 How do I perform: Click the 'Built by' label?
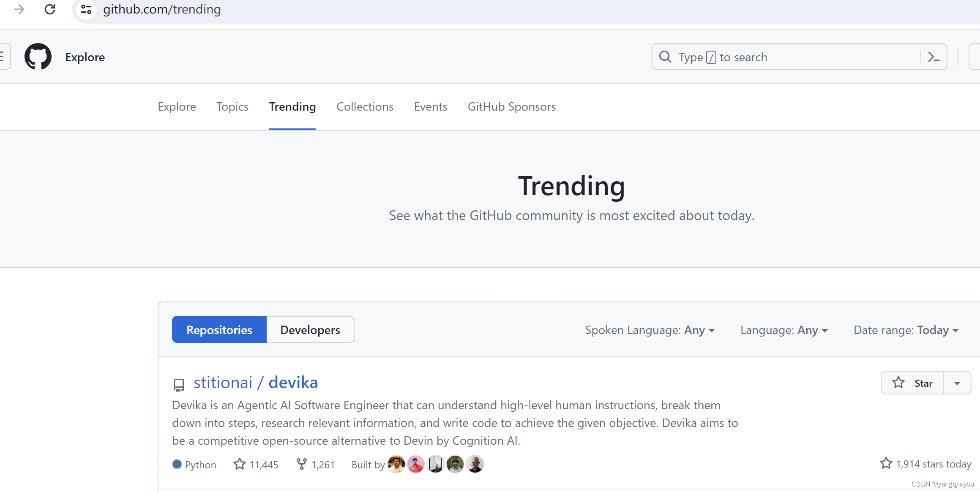(x=368, y=465)
